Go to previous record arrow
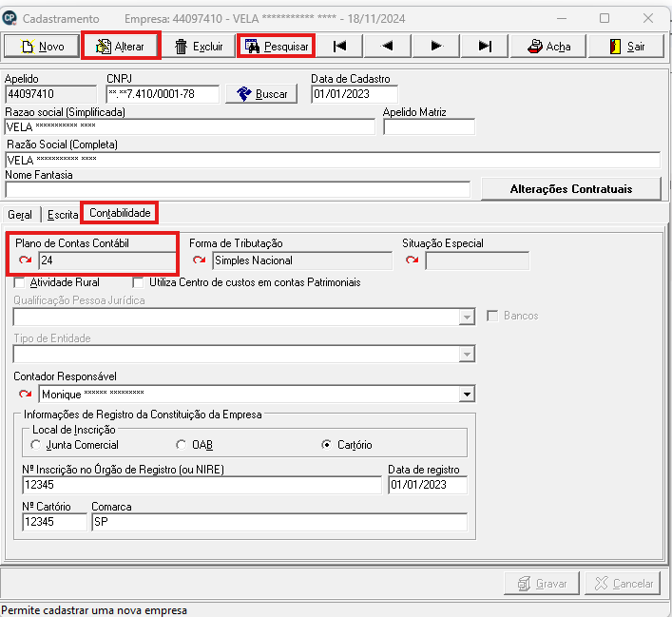This screenshot has height=617, width=672. click(x=388, y=46)
